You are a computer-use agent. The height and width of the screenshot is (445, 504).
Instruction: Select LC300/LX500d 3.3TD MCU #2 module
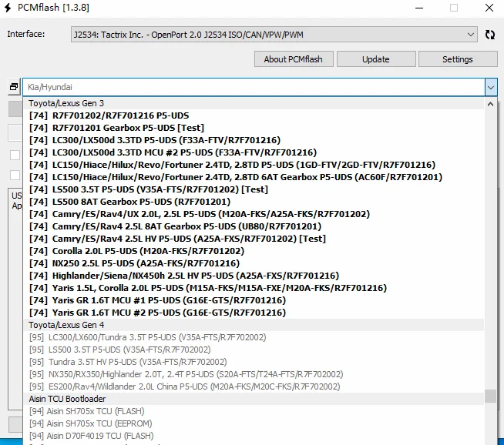tap(254, 152)
